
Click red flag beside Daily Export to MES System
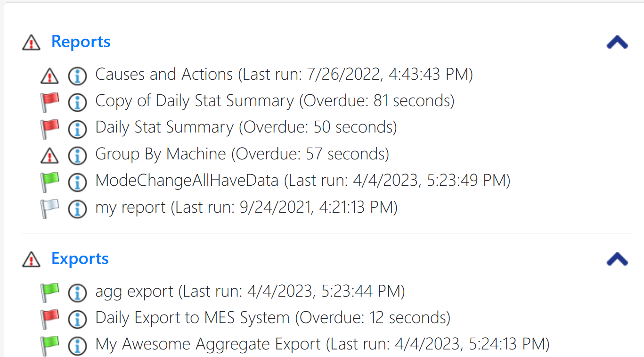coord(49,319)
